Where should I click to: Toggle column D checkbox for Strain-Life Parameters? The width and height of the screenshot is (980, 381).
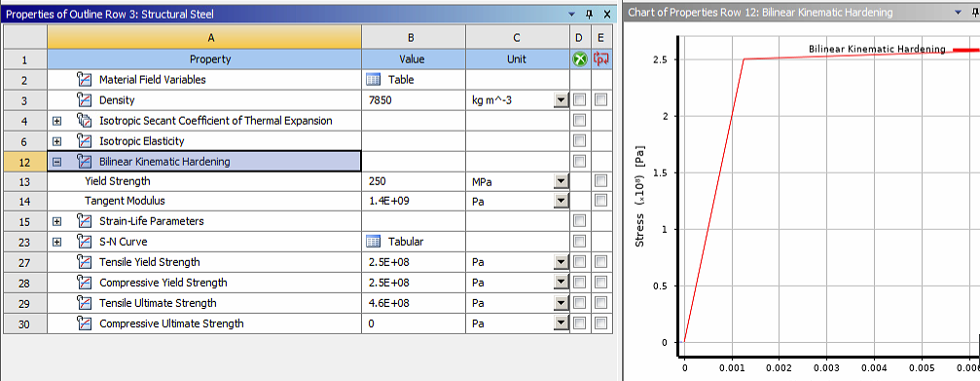(x=579, y=221)
